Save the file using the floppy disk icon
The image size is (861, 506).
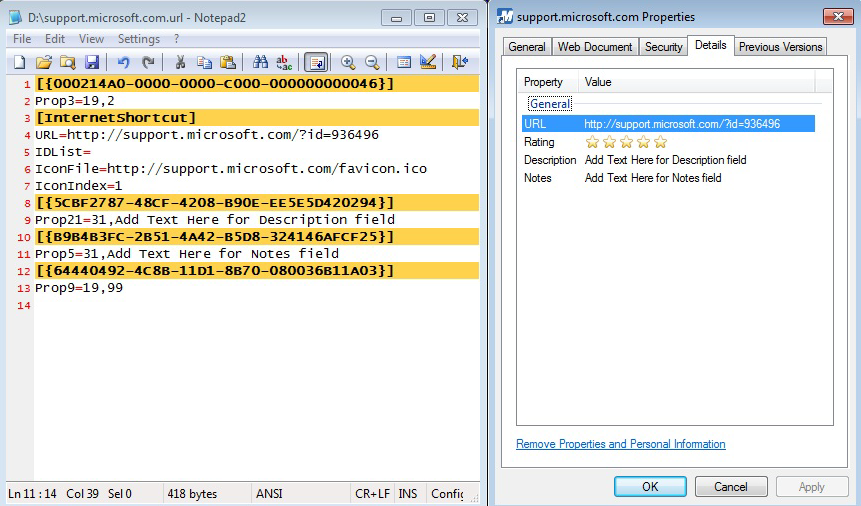point(92,62)
